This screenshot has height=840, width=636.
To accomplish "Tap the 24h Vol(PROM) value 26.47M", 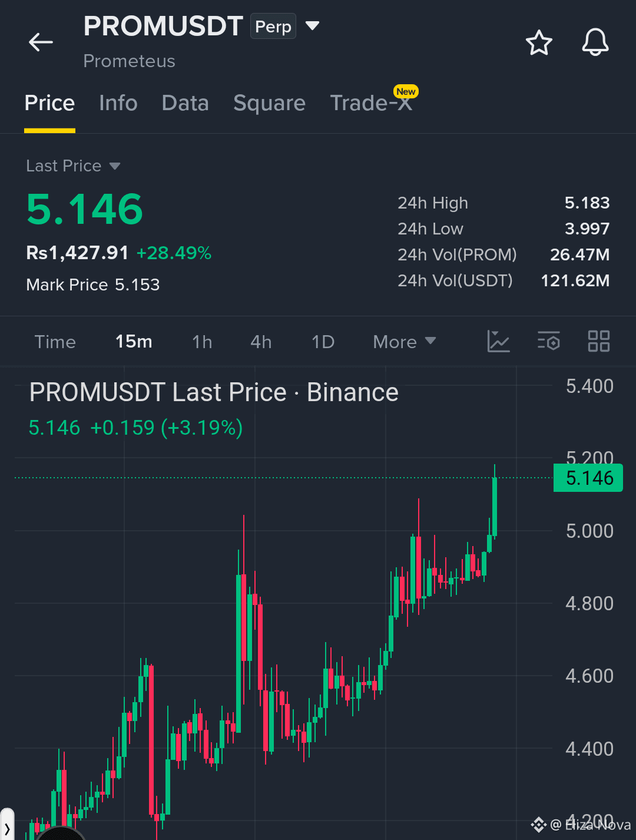I will pos(580,254).
